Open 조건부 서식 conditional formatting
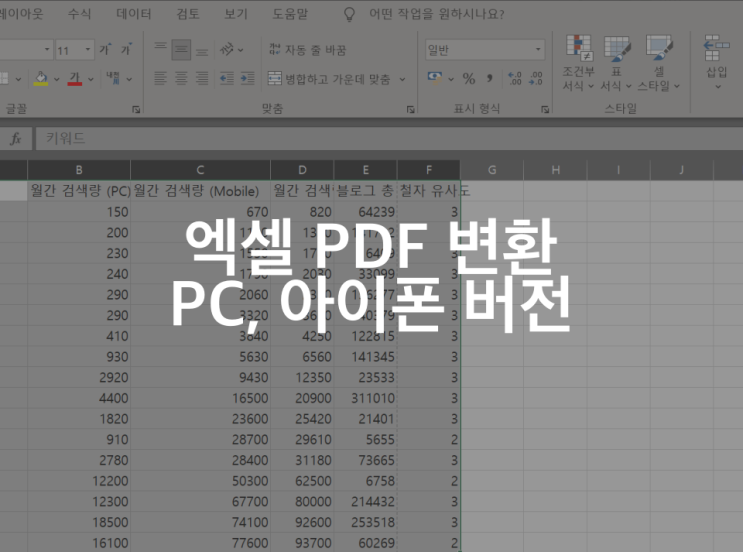Screen dimensions: 743x552 point(579,63)
